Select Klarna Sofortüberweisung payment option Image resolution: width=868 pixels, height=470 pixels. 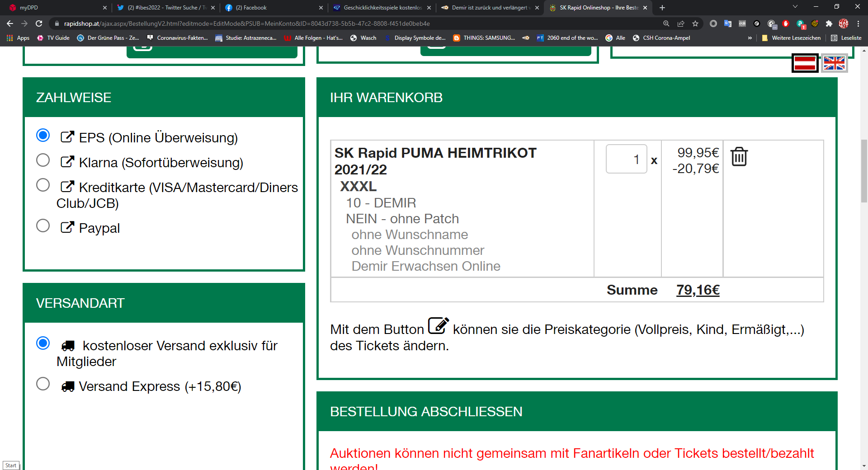(43, 160)
